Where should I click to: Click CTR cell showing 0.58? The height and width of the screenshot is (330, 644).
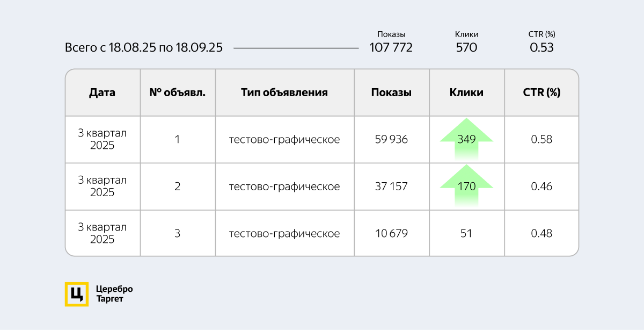pyautogui.click(x=541, y=140)
